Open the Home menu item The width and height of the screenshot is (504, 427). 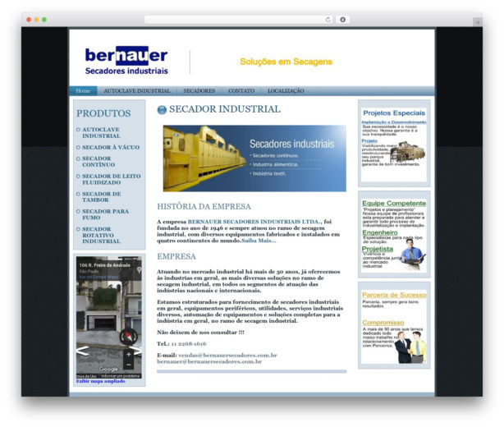tap(83, 91)
